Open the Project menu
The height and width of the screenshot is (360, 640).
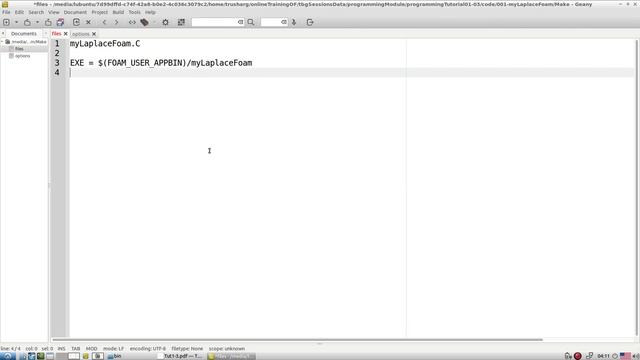click(100, 12)
